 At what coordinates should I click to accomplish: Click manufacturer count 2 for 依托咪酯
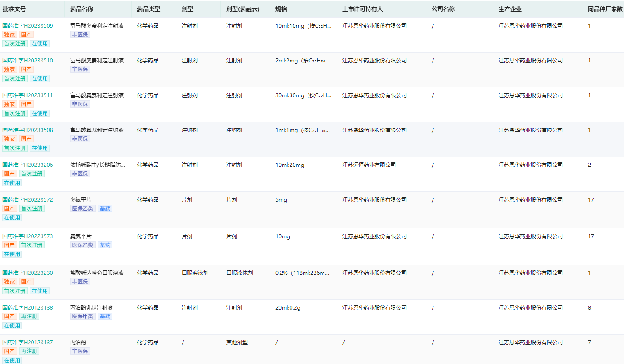[x=589, y=165]
